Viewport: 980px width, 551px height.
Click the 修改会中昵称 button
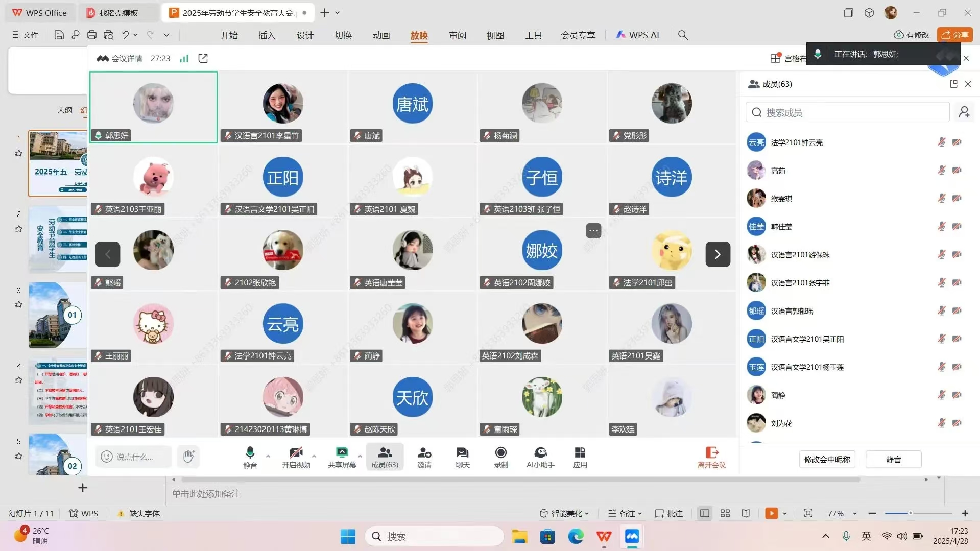coord(827,459)
